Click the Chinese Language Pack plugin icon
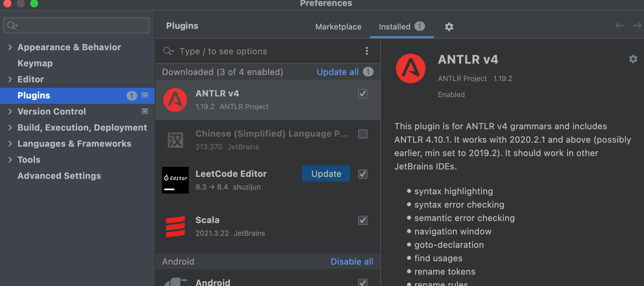The width and height of the screenshot is (644, 286). [175, 140]
